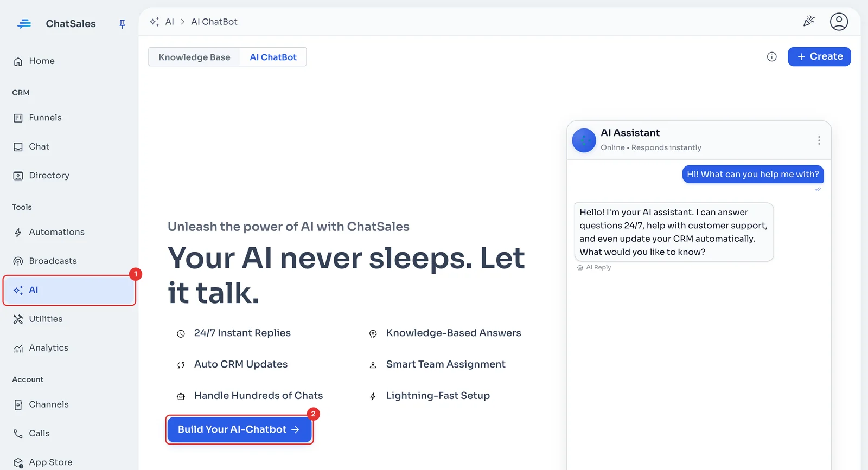Screen dimensions: 868x470
Task: Select the AI ChatBot tab
Action: (x=273, y=57)
